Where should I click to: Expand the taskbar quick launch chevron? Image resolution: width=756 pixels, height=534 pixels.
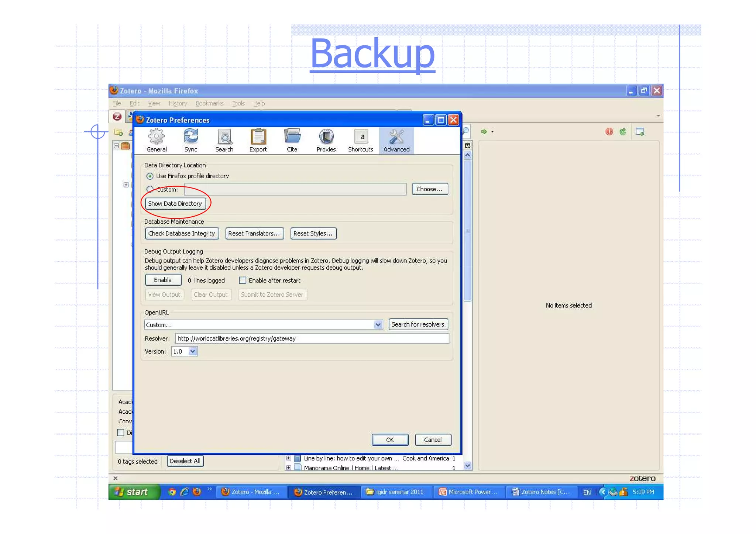tap(210, 489)
